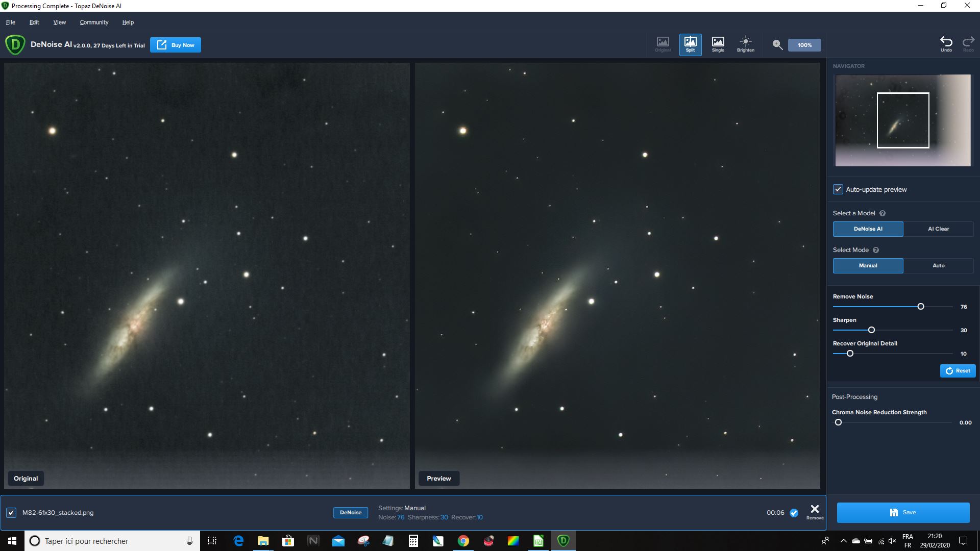Click the Sharpen value 30
980x551 pixels.
[964, 330]
